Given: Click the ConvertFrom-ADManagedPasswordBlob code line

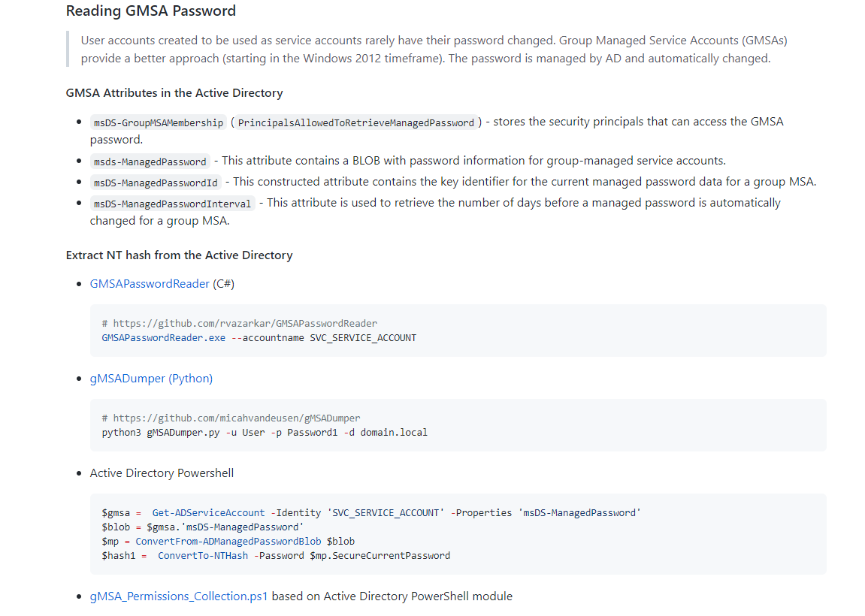Looking at the screenshot, I should [x=228, y=542].
